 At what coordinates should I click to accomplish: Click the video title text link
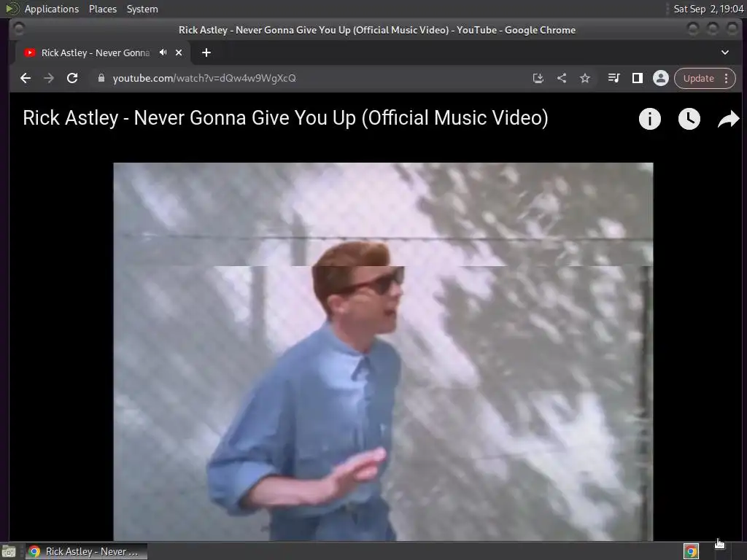pos(285,117)
